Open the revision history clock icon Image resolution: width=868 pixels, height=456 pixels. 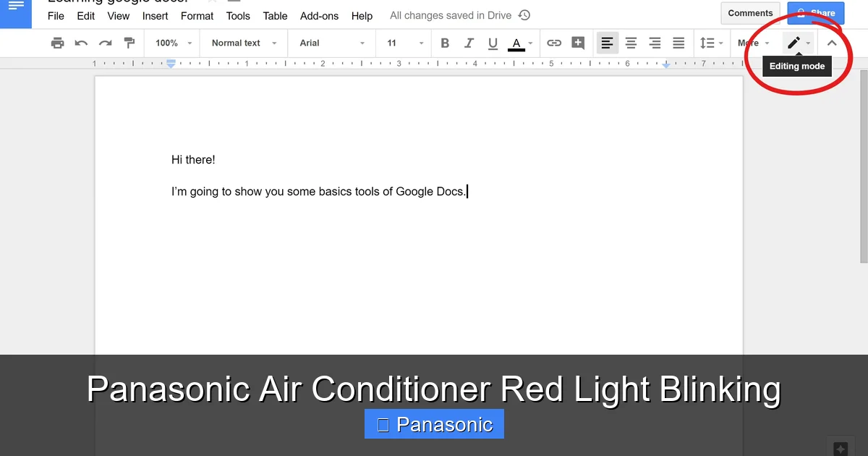point(524,15)
